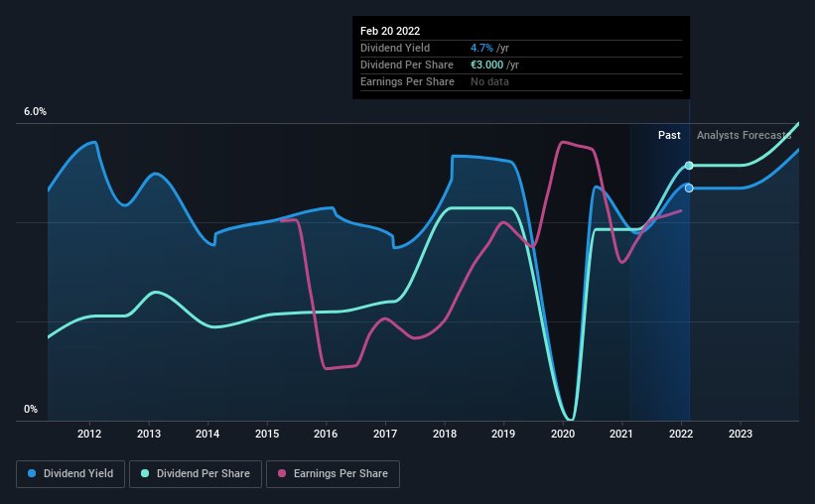
Task: Select the 2012 x-axis label
Action: click(x=89, y=434)
